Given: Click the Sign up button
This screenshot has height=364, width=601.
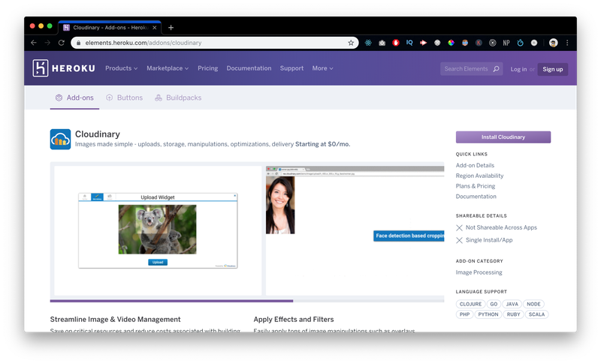Looking at the screenshot, I should tap(552, 69).
